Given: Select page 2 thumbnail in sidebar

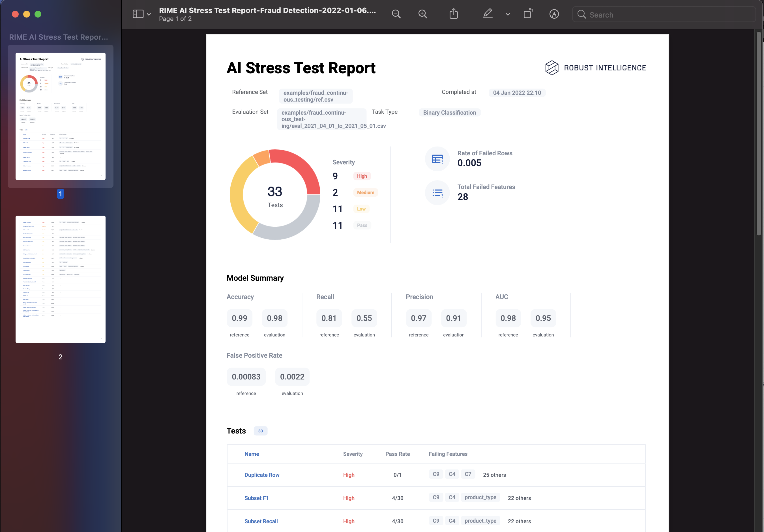Looking at the screenshot, I should tap(61, 279).
